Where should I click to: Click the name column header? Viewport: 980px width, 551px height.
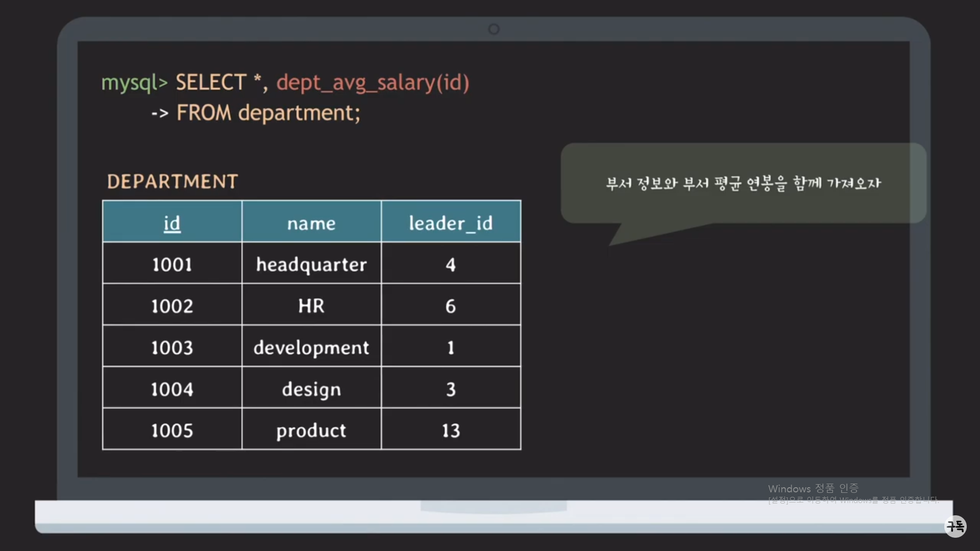coord(311,223)
